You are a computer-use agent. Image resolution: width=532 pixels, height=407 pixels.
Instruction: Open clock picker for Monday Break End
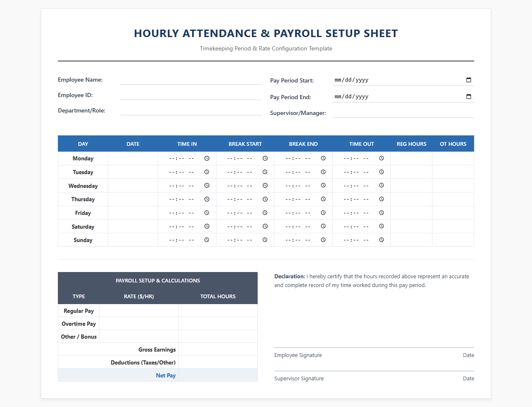click(323, 158)
